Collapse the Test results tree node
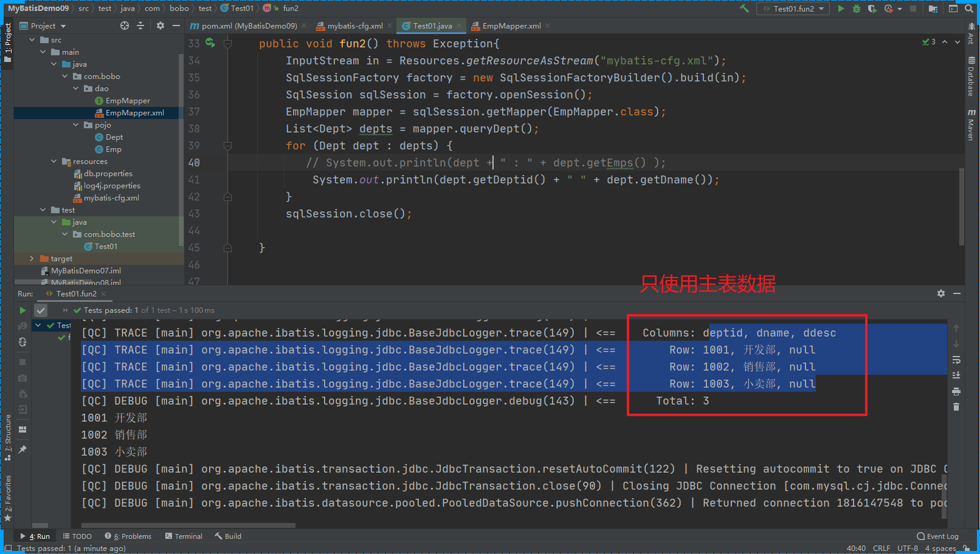The width and height of the screenshot is (980, 554). tap(38, 325)
